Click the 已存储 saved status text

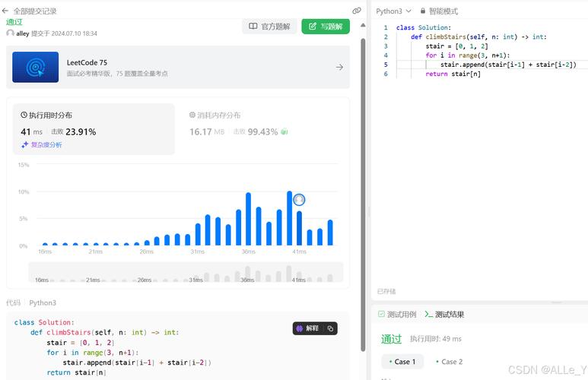[x=386, y=291]
